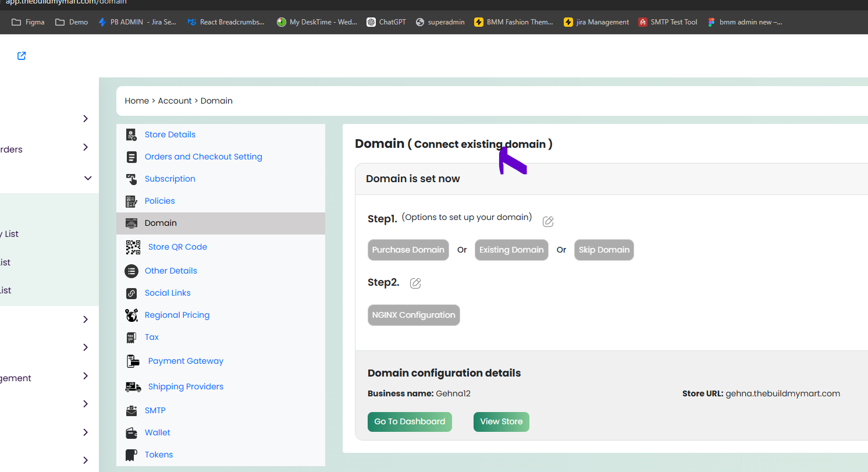Open the ChatGPT bookmark
Viewport: 868px width, 472px height.
[386, 22]
